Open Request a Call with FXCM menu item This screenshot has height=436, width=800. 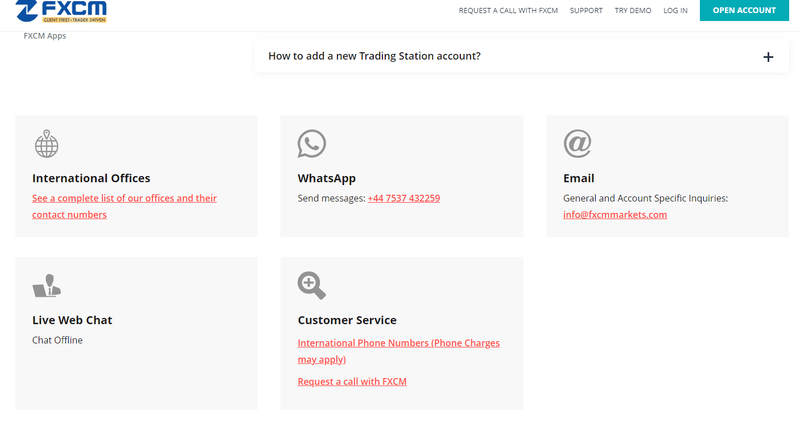tap(508, 11)
